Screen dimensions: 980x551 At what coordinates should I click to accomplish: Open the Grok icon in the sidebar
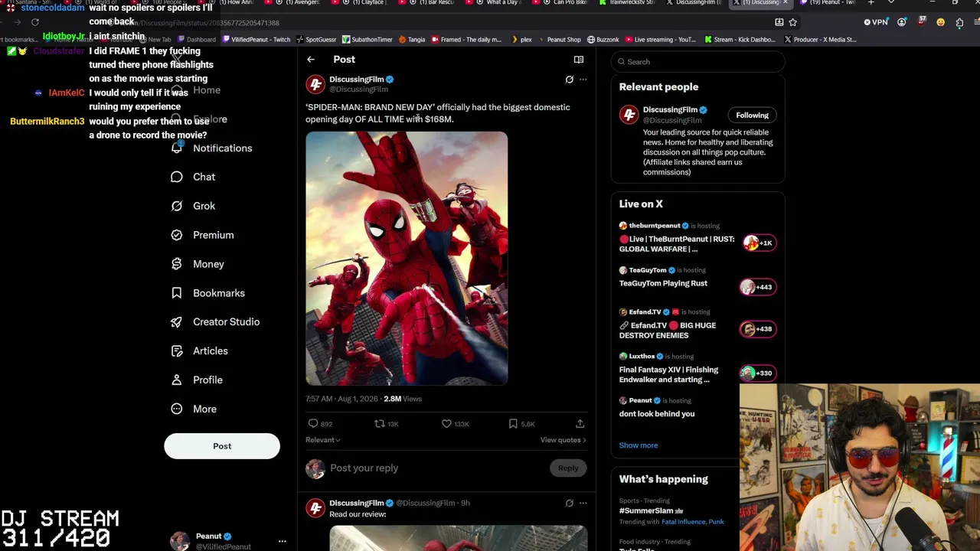pyautogui.click(x=177, y=206)
